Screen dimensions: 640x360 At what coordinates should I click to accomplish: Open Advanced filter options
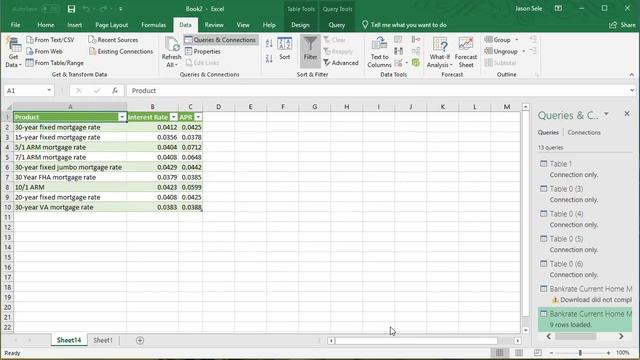341,63
